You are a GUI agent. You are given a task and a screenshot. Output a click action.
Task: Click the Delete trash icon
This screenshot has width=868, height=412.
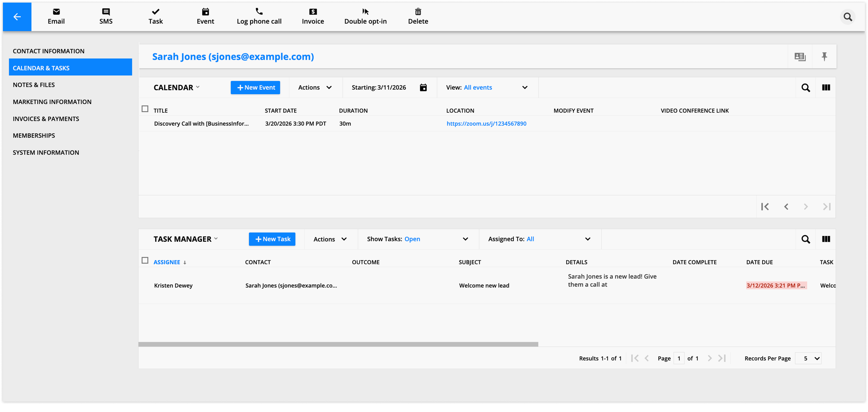[418, 12]
